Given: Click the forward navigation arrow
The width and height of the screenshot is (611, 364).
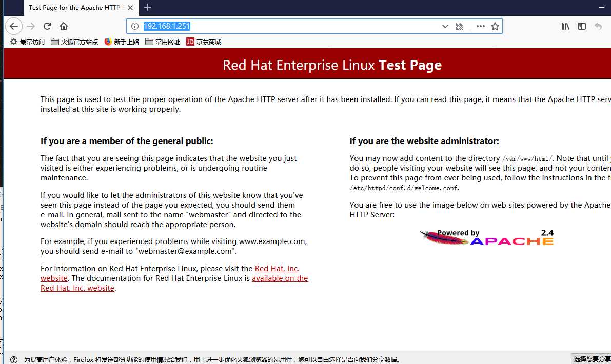Looking at the screenshot, I should point(31,26).
